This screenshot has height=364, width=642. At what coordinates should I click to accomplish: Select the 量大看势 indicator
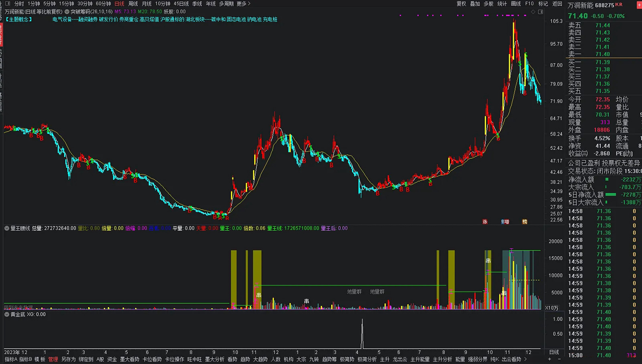(x=130, y=360)
